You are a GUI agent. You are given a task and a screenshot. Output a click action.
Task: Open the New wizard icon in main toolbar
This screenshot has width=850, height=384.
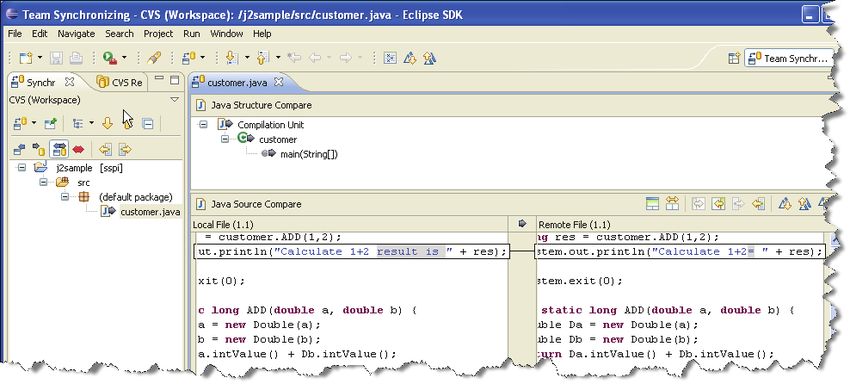[25, 57]
